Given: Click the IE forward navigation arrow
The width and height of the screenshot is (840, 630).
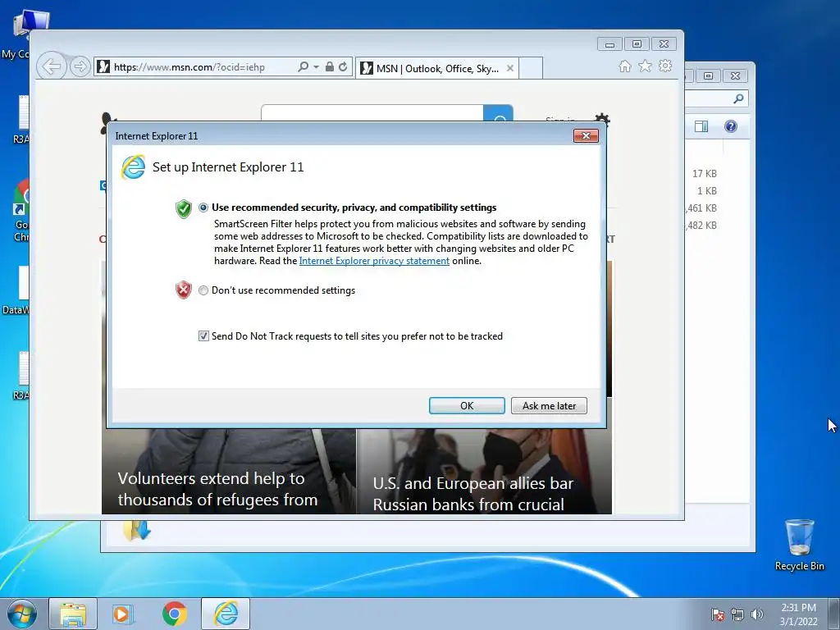Looking at the screenshot, I should click(80, 66).
